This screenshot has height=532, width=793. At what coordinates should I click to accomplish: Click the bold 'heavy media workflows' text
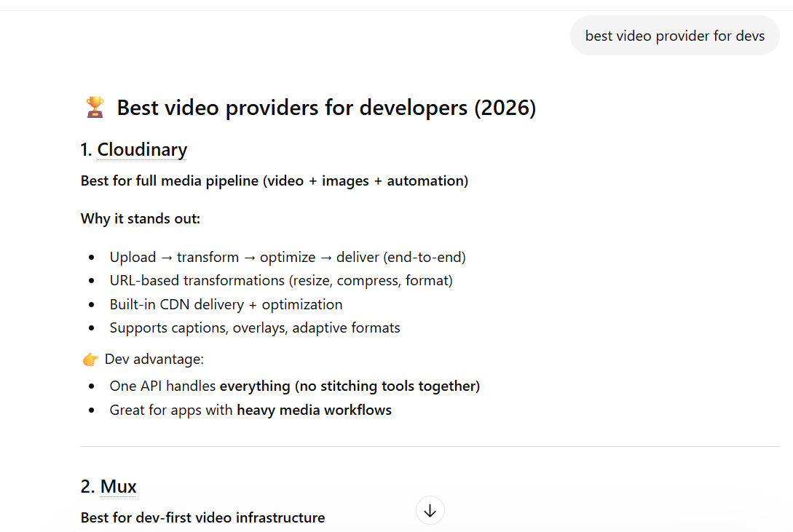(314, 410)
